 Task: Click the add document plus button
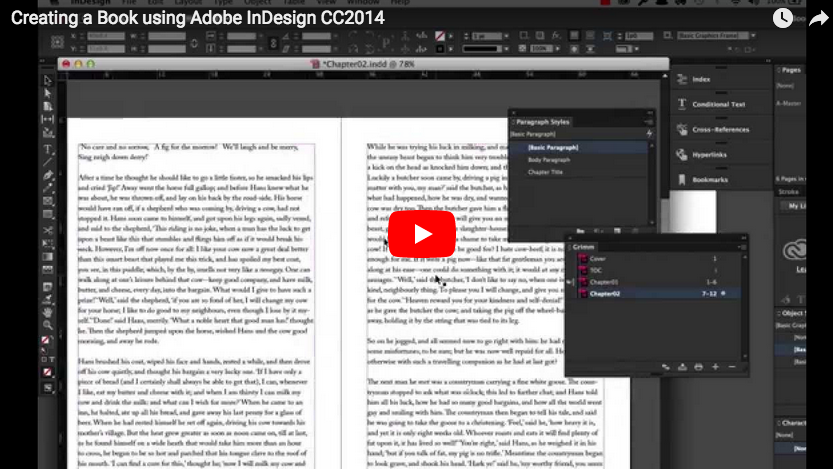click(715, 367)
